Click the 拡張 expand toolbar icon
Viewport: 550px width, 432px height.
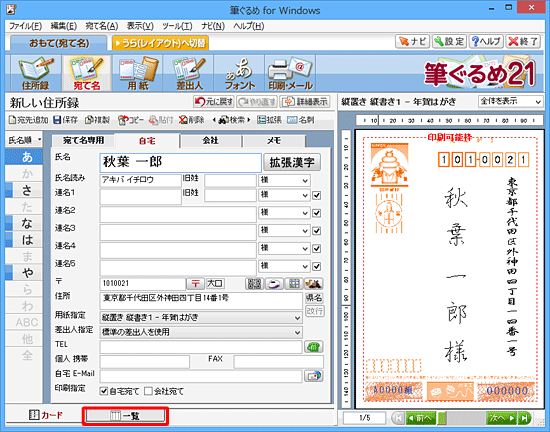pos(269,120)
